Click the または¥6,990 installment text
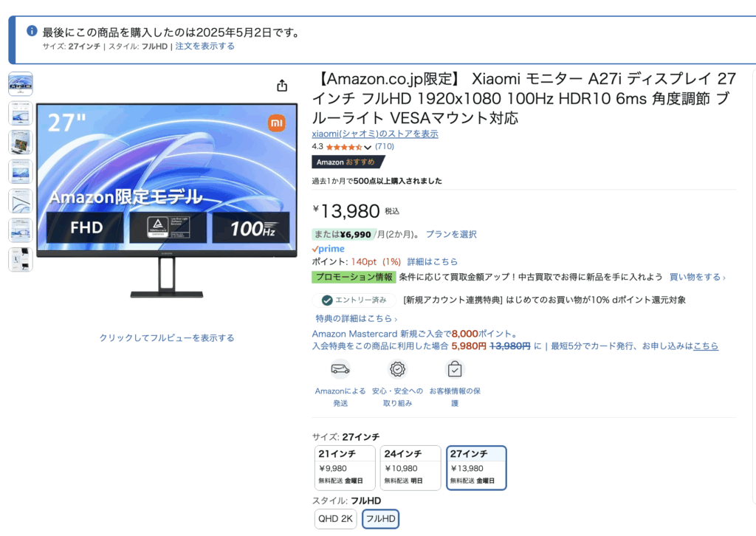Screen dimensions: 756x536 click(x=343, y=235)
